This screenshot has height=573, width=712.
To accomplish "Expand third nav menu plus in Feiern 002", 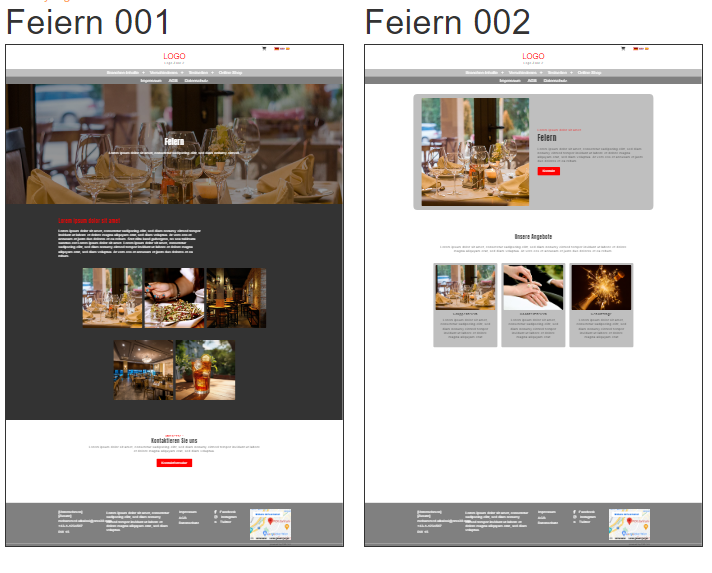I will pyautogui.click(x=571, y=73).
